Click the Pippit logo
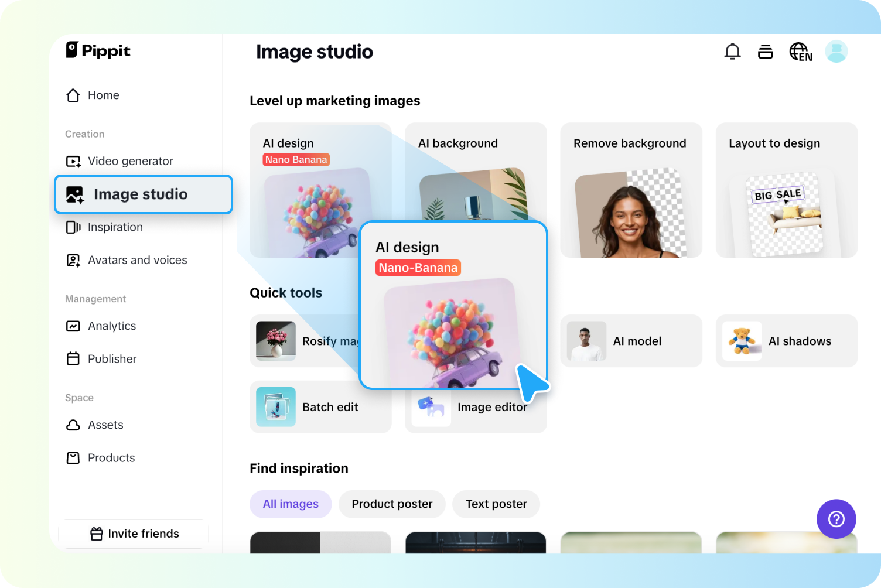 (97, 51)
